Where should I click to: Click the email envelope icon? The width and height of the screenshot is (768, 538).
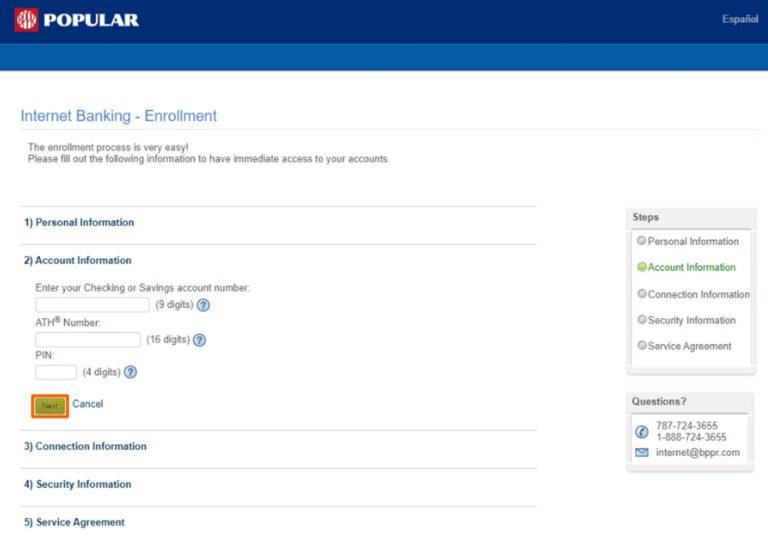642,453
